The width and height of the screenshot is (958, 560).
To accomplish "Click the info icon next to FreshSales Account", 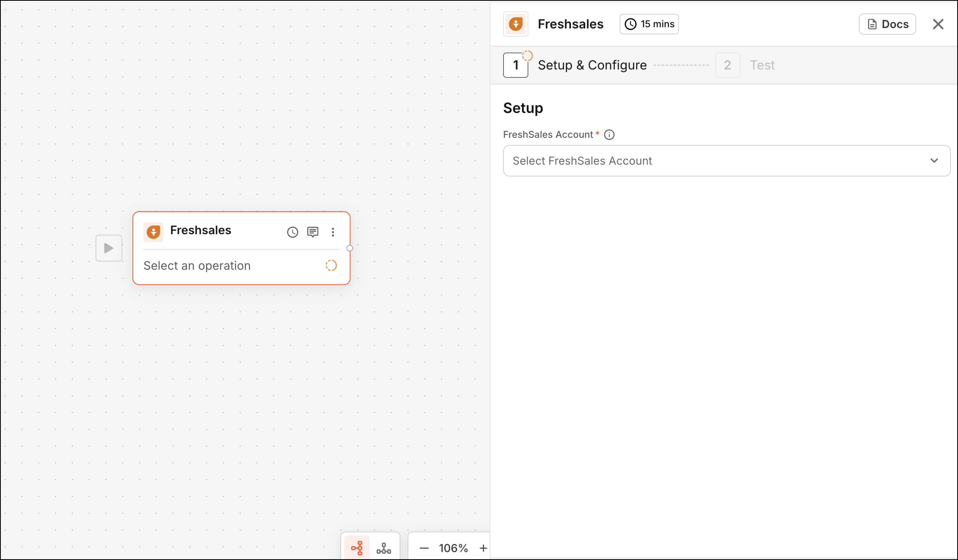I will [609, 135].
